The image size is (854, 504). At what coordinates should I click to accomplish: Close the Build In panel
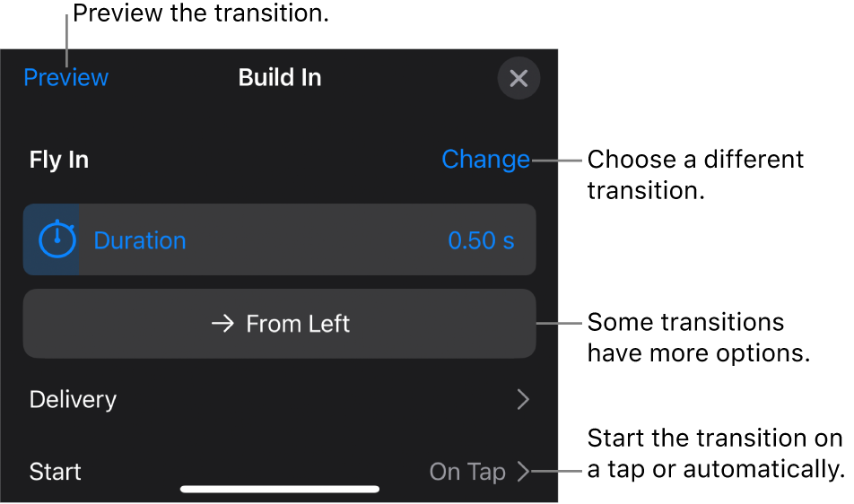coord(518,78)
